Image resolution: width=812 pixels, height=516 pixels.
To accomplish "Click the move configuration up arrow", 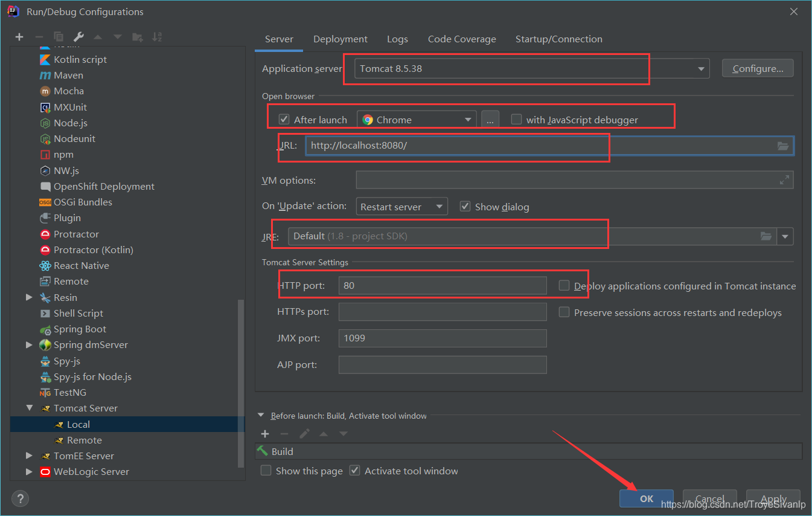I will (98, 37).
